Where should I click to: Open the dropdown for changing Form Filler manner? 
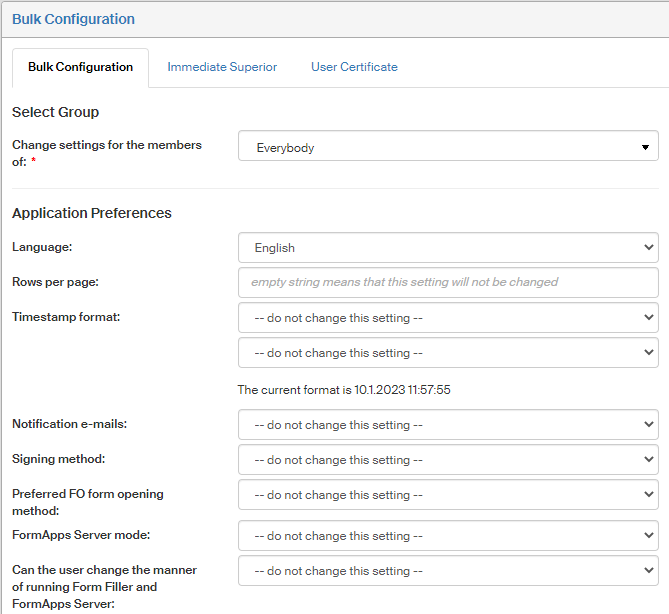[x=448, y=571]
